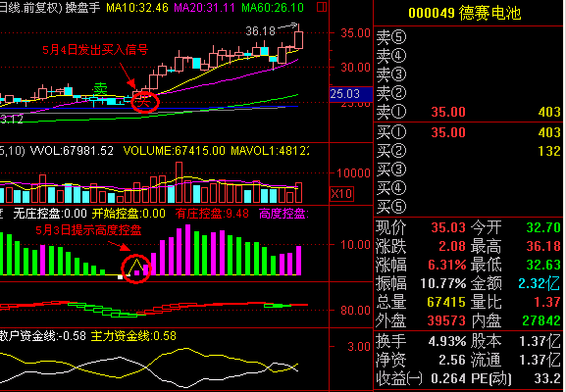Click the red-circled 买 buy signal marker

coord(144,102)
